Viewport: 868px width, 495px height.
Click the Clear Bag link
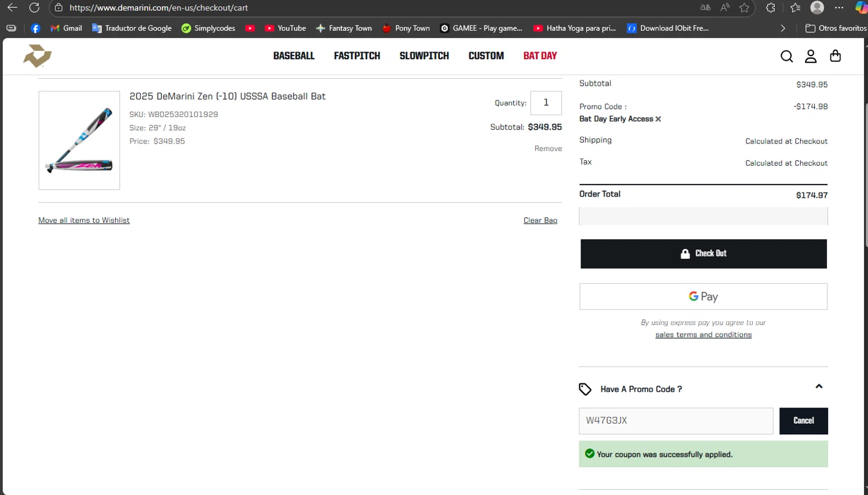[x=540, y=221]
